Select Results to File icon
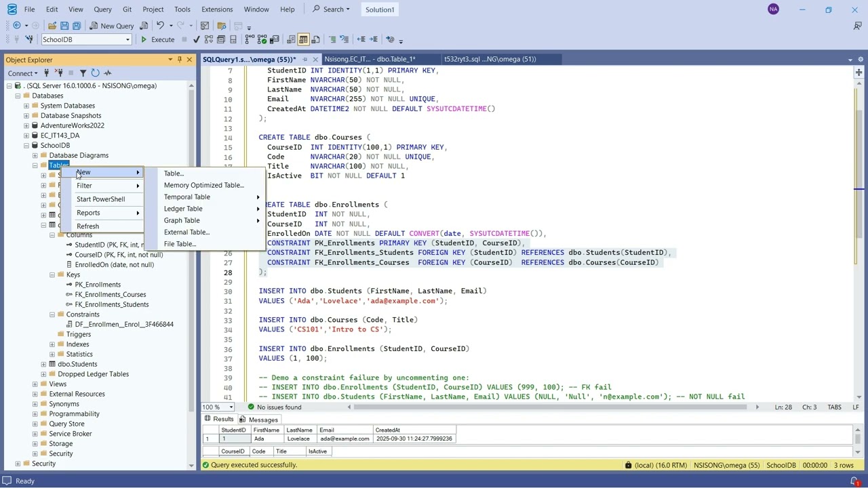Viewport: 868px width, 488px height. 315,39
